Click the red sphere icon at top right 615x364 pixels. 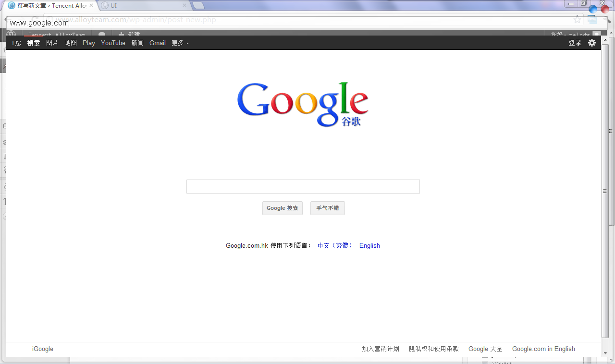pos(604,9)
